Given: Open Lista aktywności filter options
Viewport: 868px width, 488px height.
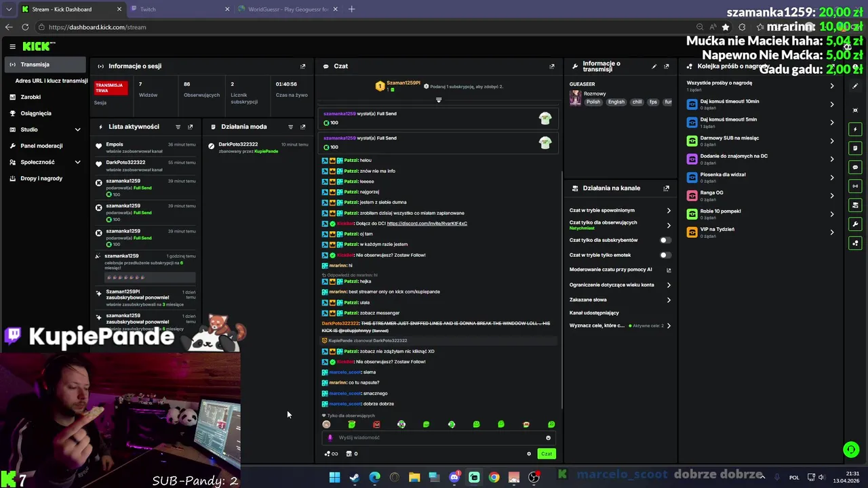Looking at the screenshot, I should coord(178,127).
